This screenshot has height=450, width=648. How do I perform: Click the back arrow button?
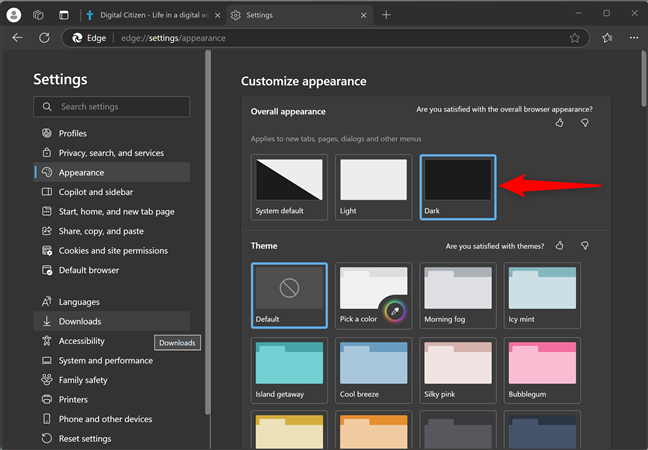[x=17, y=38]
